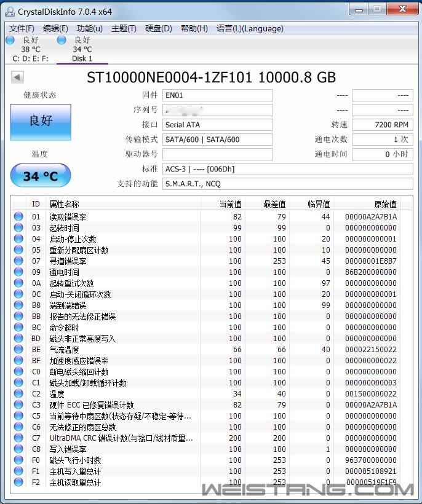The height and width of the screenshot is (504, 422).
Task: Click the power on count field 1 次
Action: point(383,140)
